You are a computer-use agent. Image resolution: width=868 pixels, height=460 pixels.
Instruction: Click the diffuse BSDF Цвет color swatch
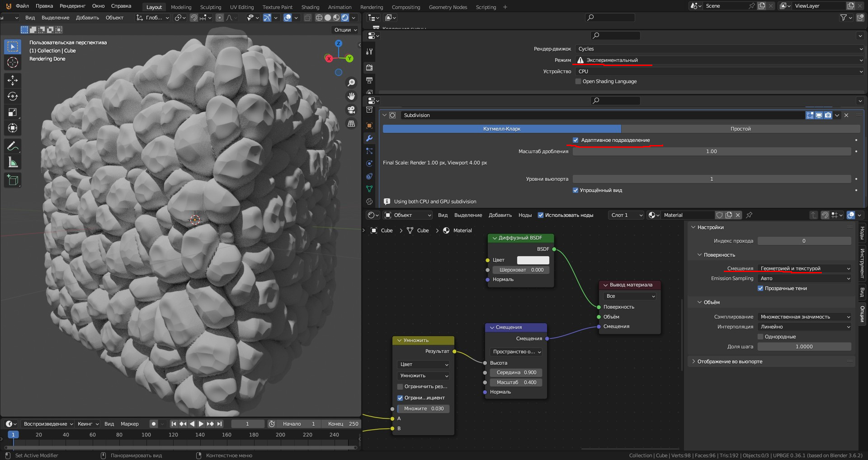[x=533, y=260]
